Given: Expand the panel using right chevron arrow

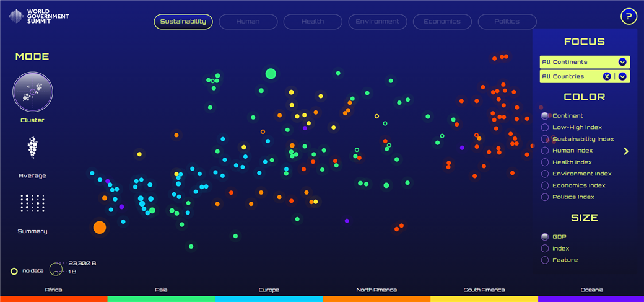Looking at the screenshot, I should click(x=626, y=151).
